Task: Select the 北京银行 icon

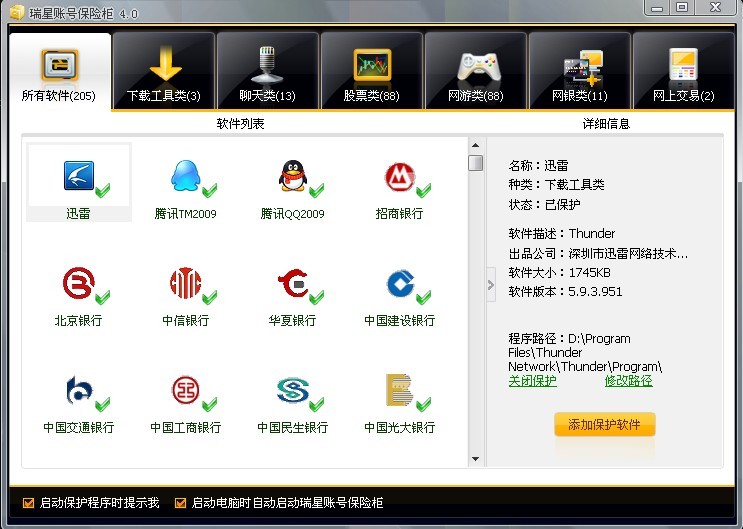Action: tap(79, 283)
